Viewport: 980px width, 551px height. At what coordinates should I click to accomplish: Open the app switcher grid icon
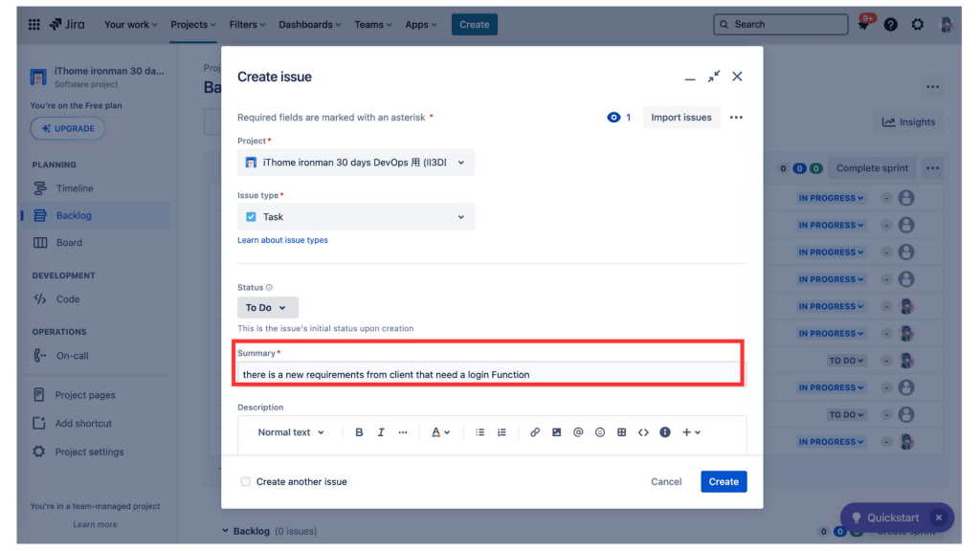(33, 24)
